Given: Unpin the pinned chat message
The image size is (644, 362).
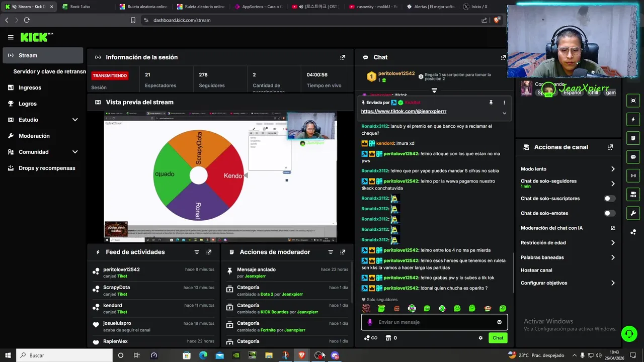Looking at the screenshot, I should point(491,103).
